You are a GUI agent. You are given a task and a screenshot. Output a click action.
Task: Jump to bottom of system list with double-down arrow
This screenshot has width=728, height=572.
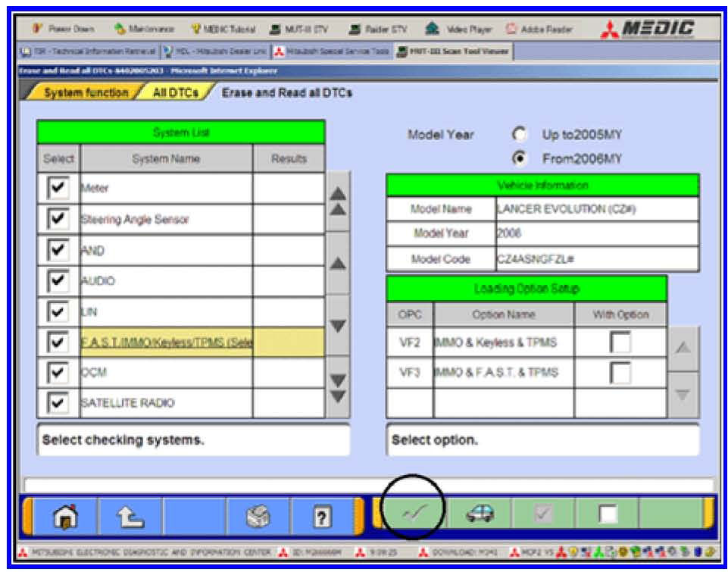[x=337, y=387]
